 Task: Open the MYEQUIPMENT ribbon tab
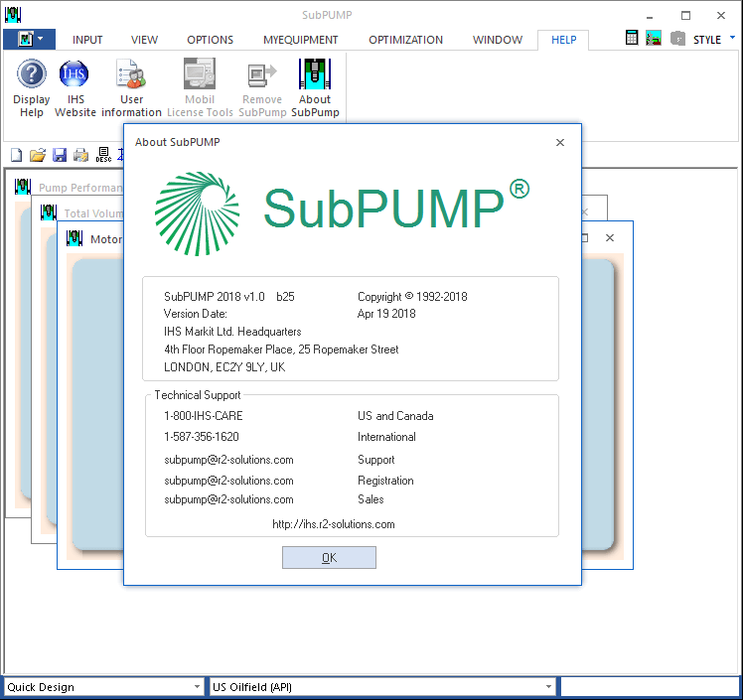tap(300, 40)
